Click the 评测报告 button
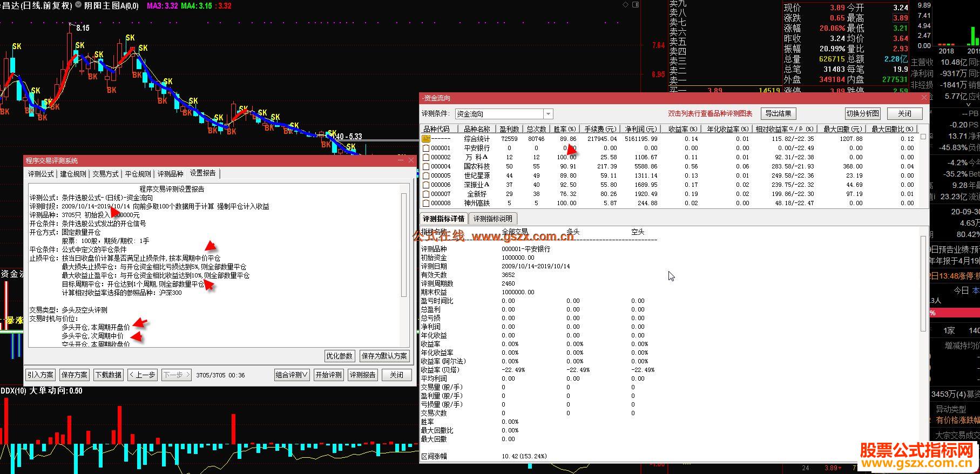Image resolution: width=980 pixels, height=474 pixels. 363,375
